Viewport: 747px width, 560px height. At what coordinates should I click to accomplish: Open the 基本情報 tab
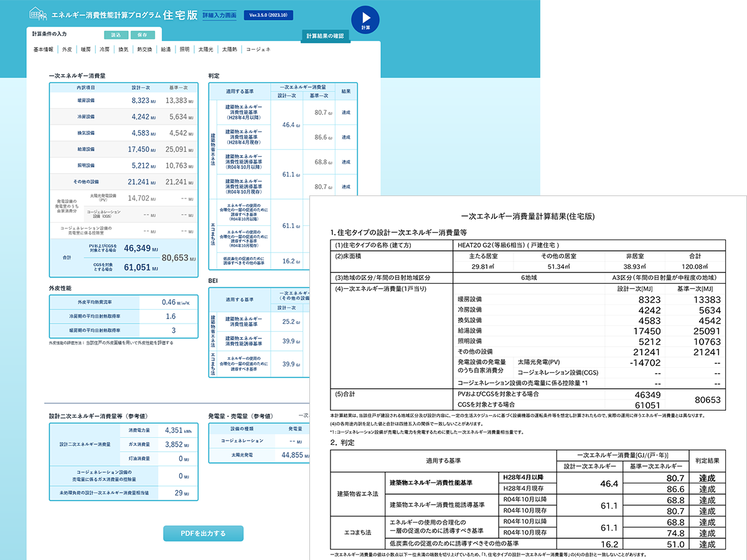tap(43, 49)
